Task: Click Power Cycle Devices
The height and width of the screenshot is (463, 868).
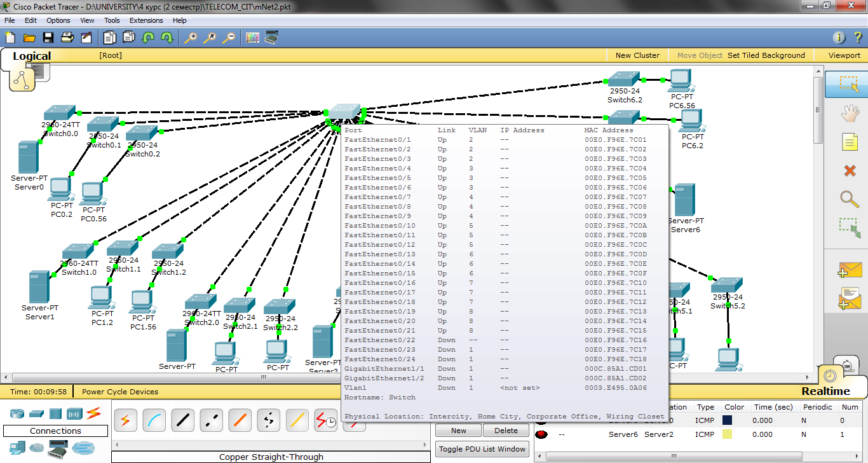Action: tap(120, 392)
